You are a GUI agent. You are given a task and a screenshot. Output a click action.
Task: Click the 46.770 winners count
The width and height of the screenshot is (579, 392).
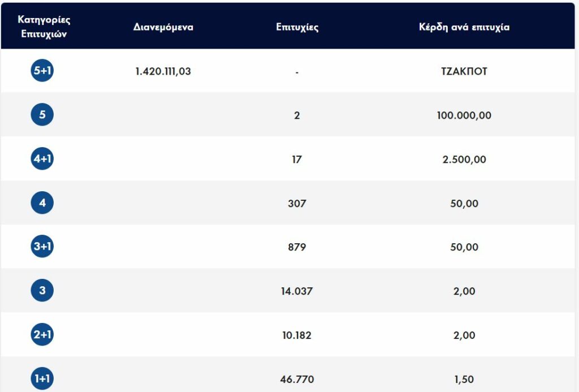click(x=297, y=379)
